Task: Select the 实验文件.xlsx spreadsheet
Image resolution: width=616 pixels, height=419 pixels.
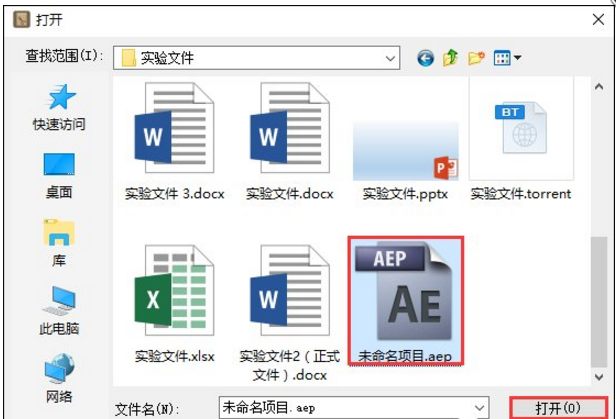Action: [174, 304]
